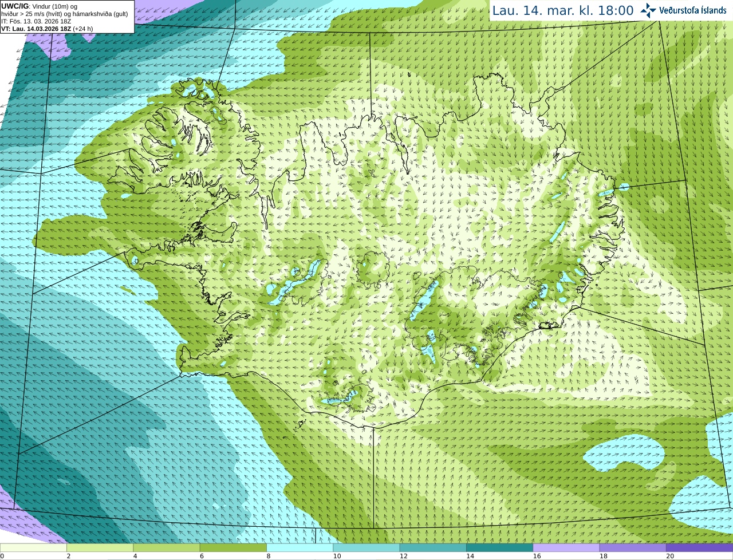Screen dimensions: 733x560
Task: Pick the 16–18 m/s light purple swatch
Action: 566,547
